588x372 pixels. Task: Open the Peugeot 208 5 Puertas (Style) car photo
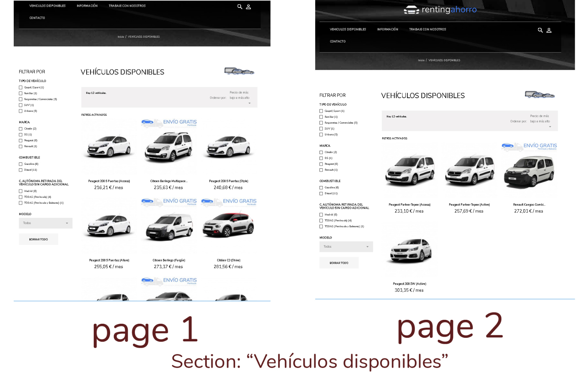tap(229, 146)
